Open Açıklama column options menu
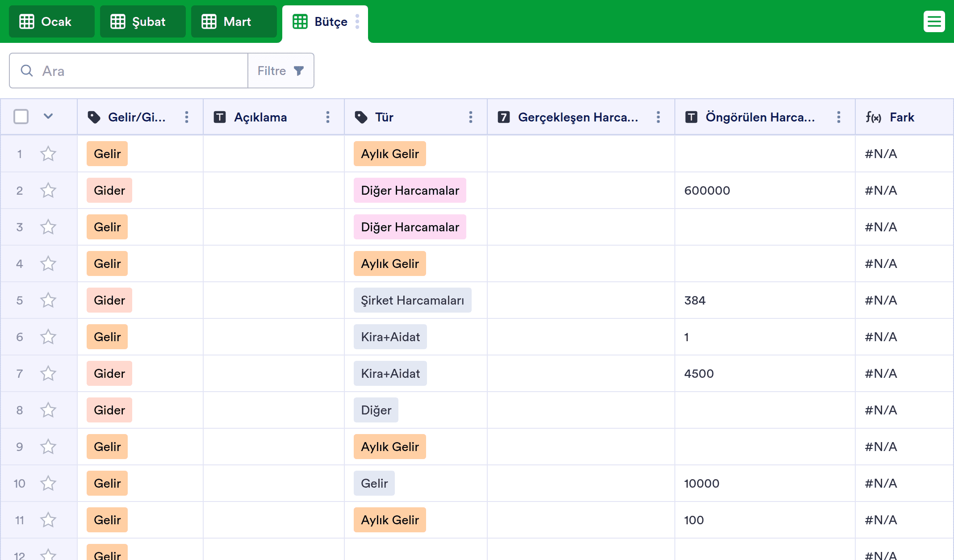This screenshot has width=954, height=560. (328, 117)
